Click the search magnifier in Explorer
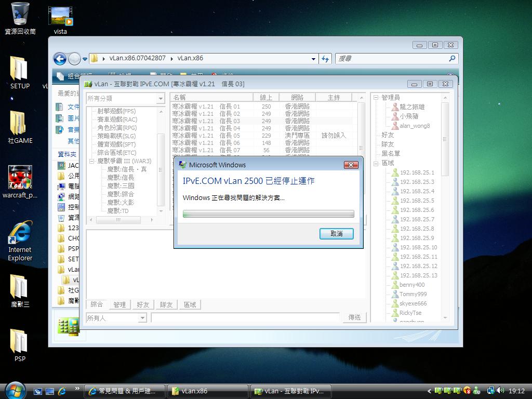 click(x=452, y=58)
